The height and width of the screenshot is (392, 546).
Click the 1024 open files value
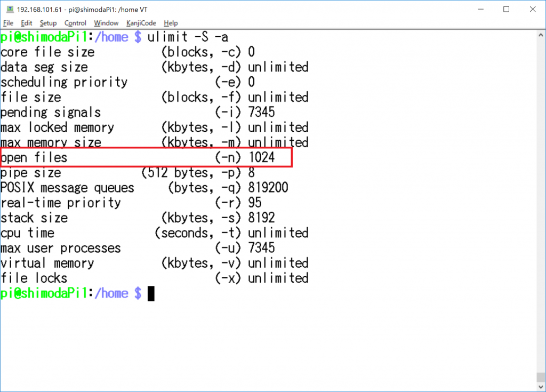(x=261, y=157)
